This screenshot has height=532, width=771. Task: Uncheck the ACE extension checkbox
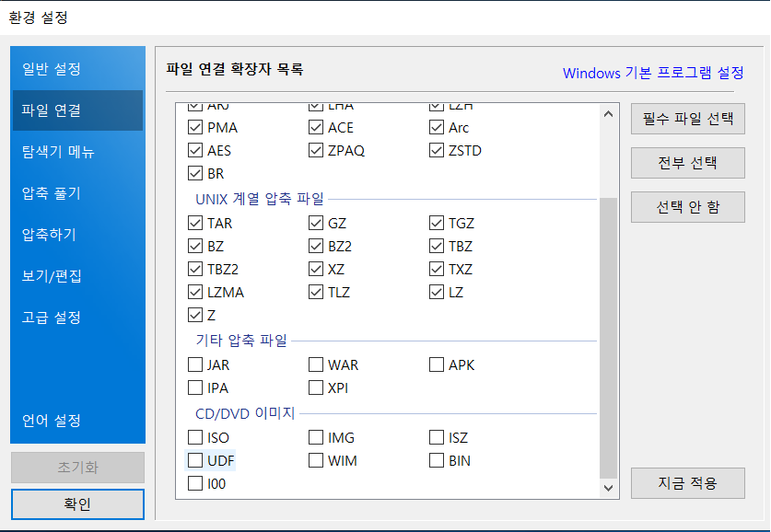(316, 128)
